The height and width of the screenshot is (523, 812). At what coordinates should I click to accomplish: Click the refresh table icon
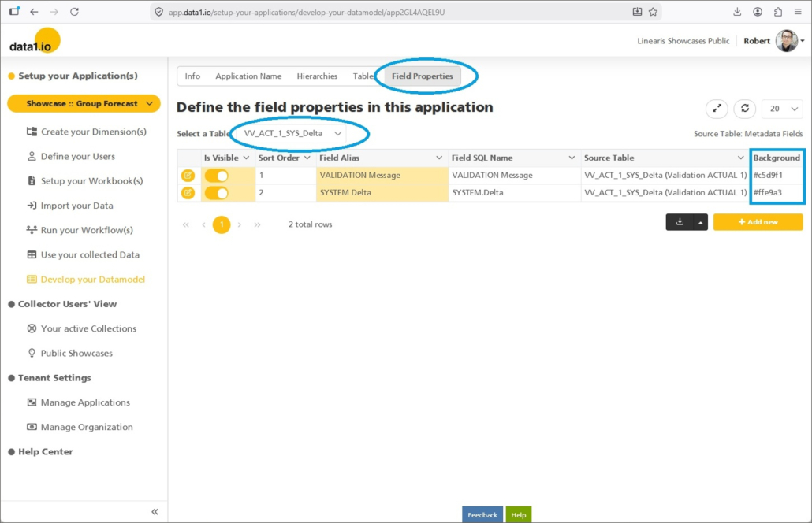point(744,109)
